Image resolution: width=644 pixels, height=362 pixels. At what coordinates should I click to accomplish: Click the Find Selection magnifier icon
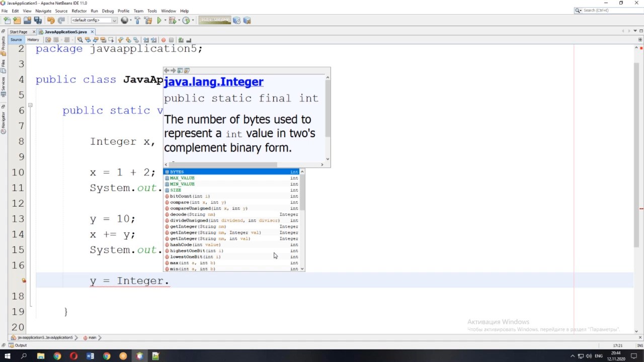(80, 40)
